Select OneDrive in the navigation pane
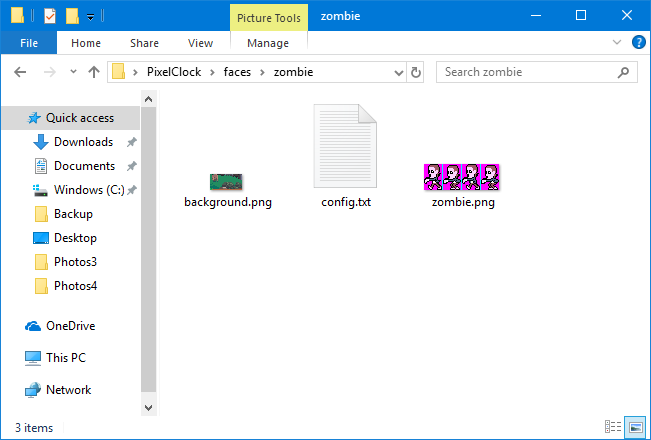The image size is (651, 440). 70,326
